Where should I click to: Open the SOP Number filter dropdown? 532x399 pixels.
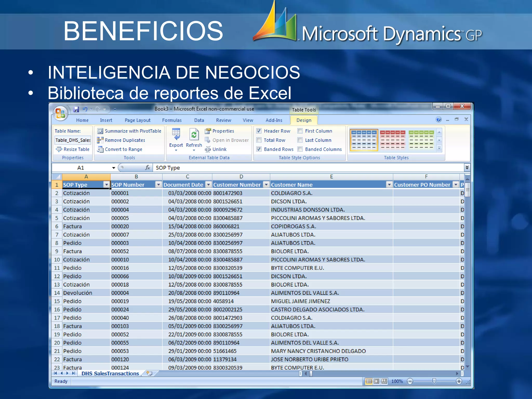(x=158, y=184)
